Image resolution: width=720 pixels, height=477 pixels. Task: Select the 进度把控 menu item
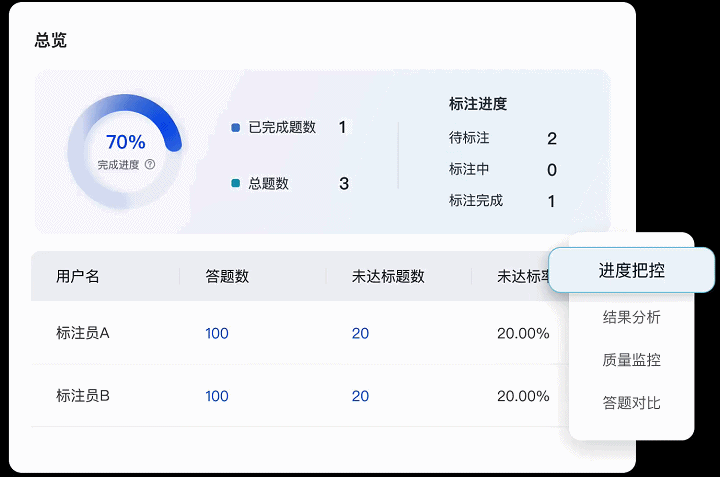[631, 270]
